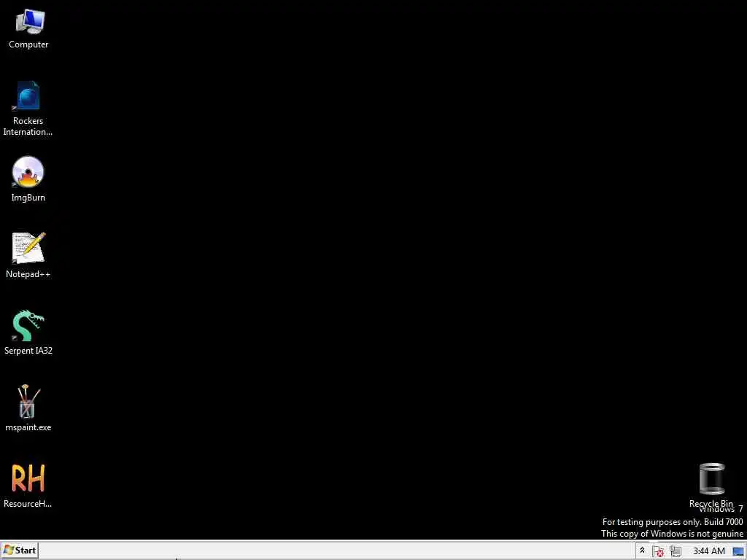Open the Start menu
The width and height of the screenshot is (747, 560).
tap(20, 551)
